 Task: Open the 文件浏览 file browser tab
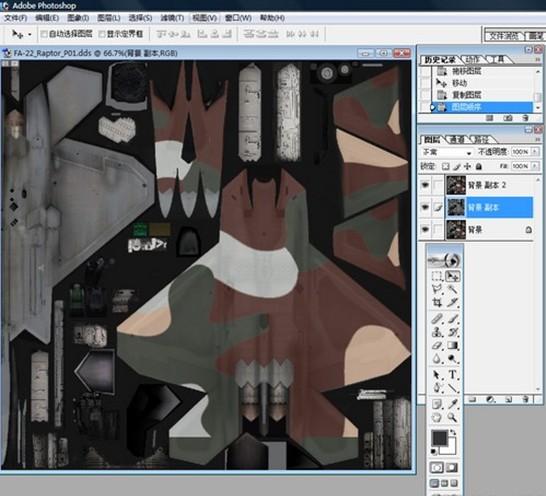click(x=504, y=36)
